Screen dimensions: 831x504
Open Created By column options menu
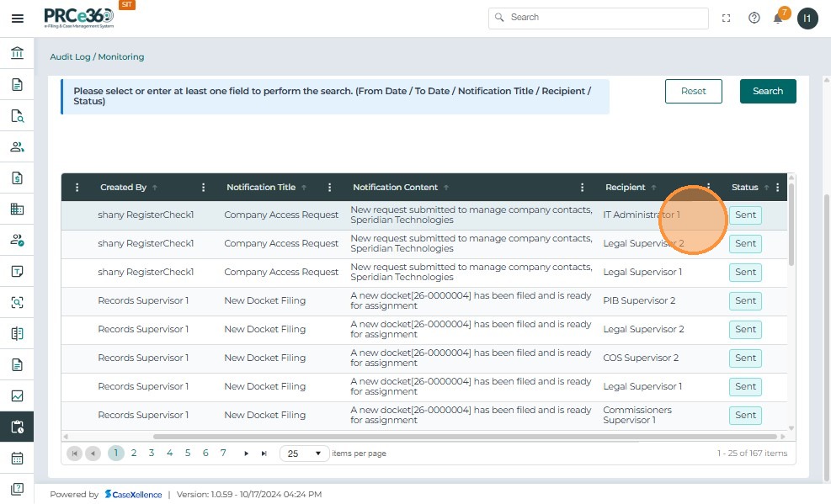coord(203,188)
